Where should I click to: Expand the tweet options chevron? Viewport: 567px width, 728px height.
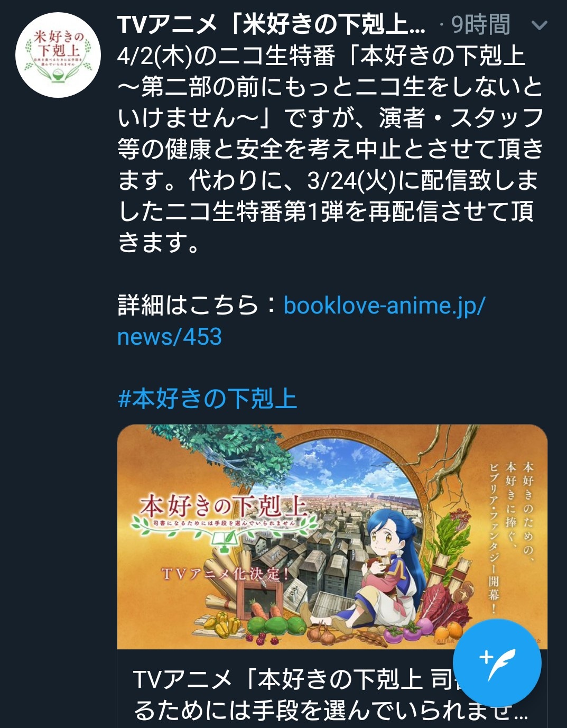538,25
